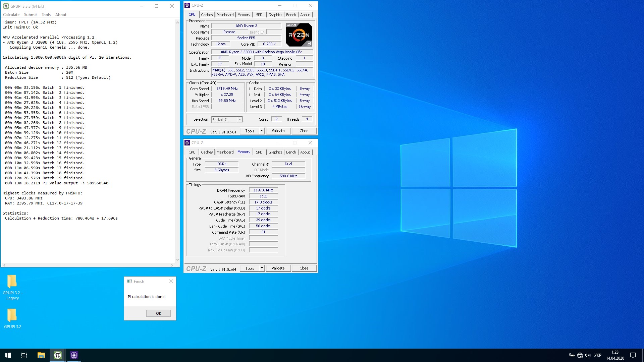Open the notification center icon
This screenshot has height=362, width=644.
[633, 355]
